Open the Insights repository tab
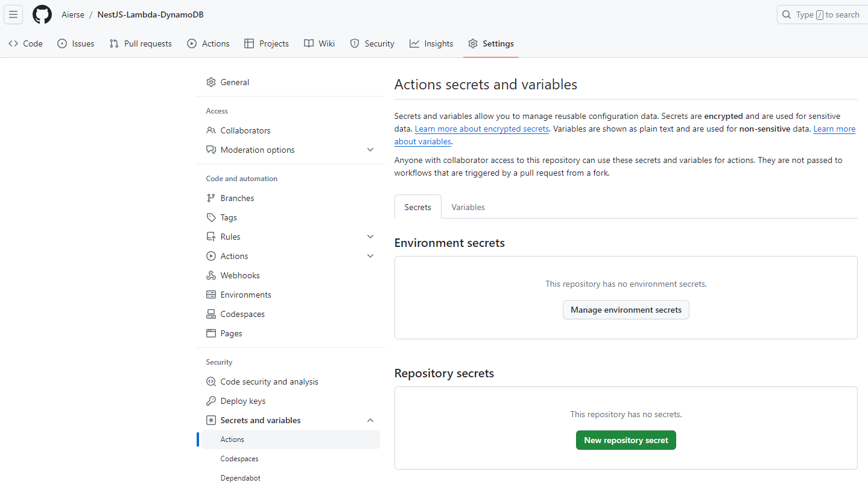The image size is (868, 492). coord(431,43)
